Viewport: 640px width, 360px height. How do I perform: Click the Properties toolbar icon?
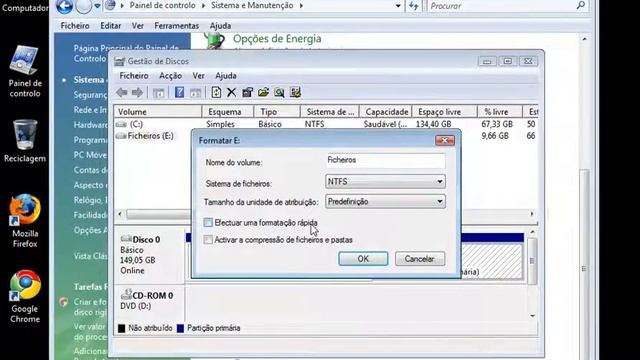(x=247, y=93)
